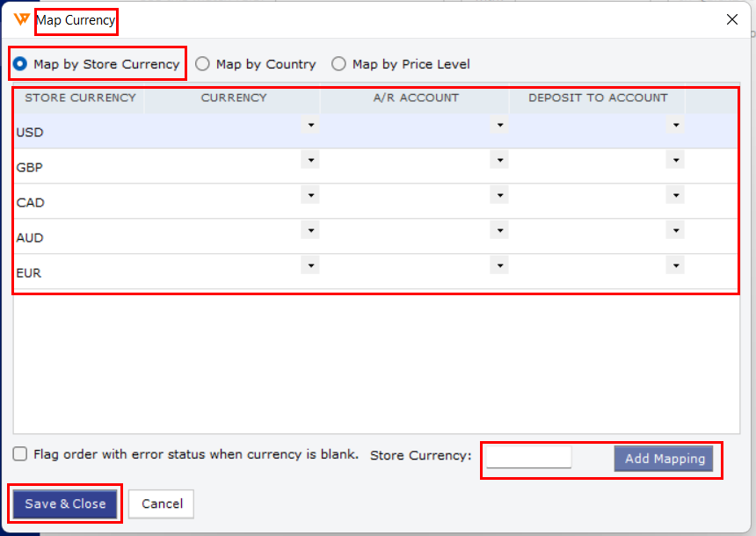This screenshot has width=756, height=536.
Task: Expand A/R Account dropdown for CAD row
Action: (x=499, y=196)
